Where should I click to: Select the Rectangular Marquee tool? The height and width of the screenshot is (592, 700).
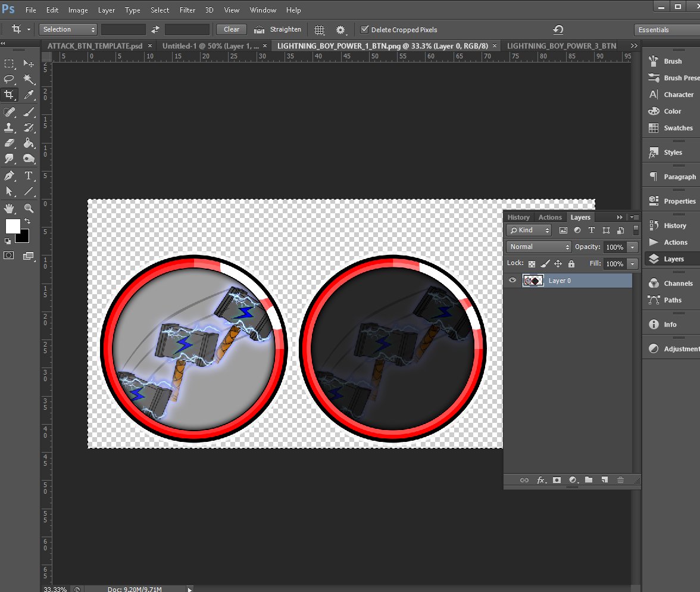(x=9, y=64)
